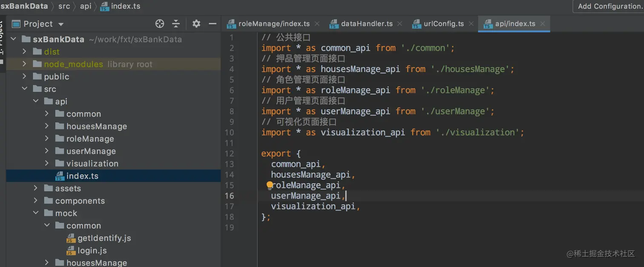Expand the node_modules folder
644x267 pixels.
coord(24,64)
